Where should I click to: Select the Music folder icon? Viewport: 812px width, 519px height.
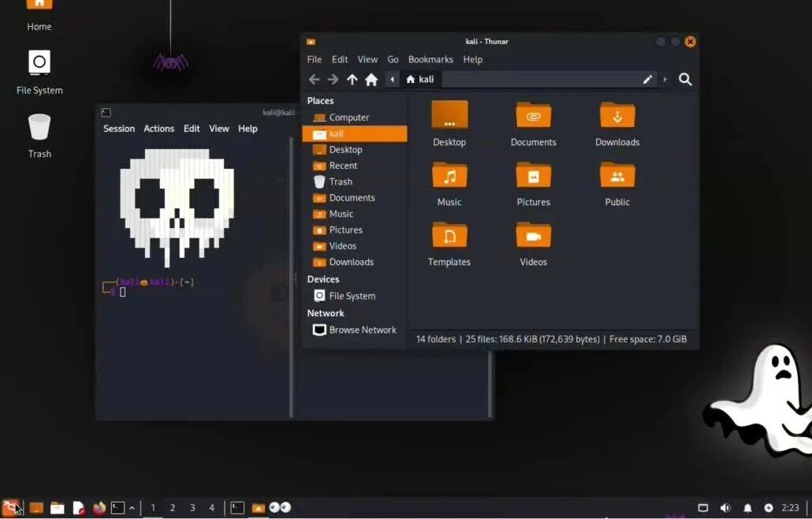[x=449, y=184]
